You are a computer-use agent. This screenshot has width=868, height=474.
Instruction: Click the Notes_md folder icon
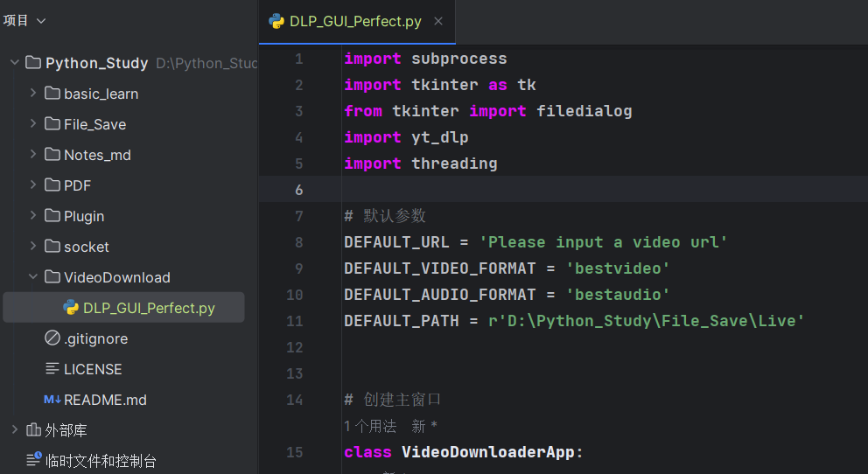pos(52,154)
